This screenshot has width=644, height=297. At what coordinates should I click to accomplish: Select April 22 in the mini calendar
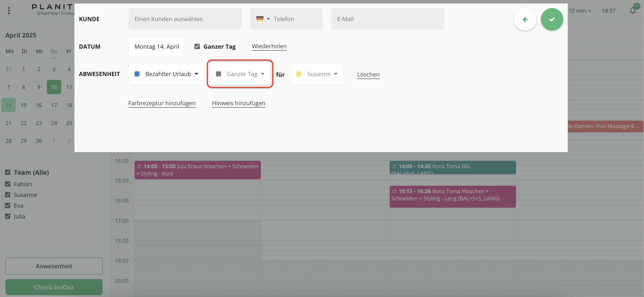[24, 123]
